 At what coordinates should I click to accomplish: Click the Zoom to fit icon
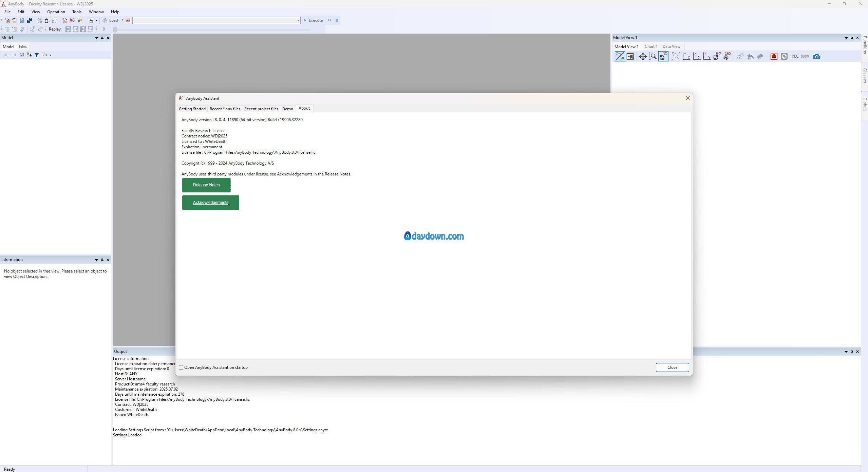tap(676, 56)
